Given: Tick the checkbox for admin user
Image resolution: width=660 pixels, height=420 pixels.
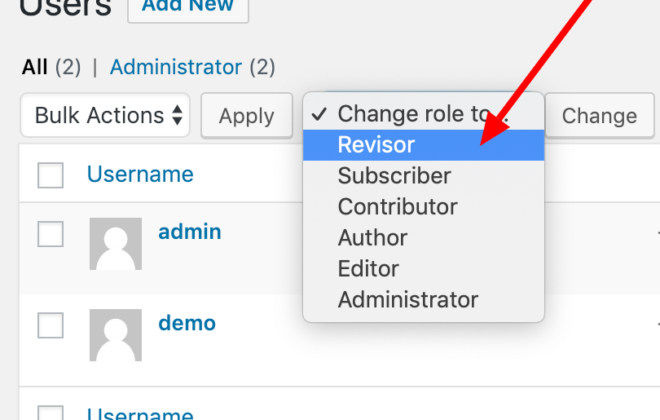Looking at the screenshot, I should [51, 234].
